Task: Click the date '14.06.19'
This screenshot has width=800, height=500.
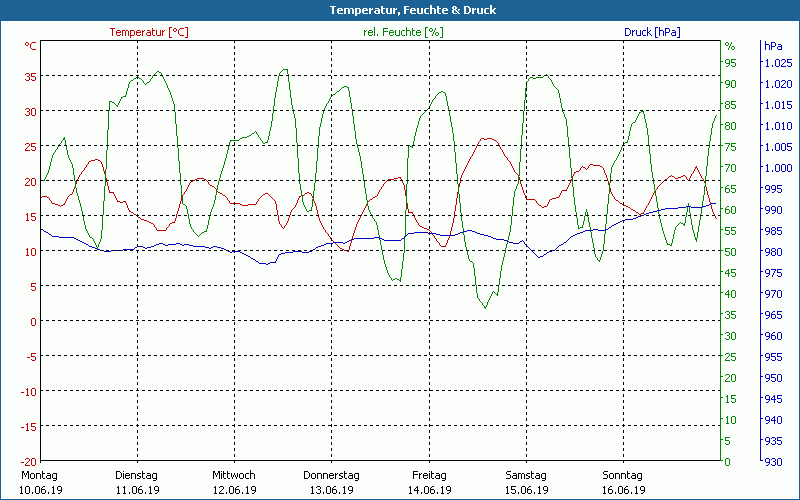Action: coord(430,490)
